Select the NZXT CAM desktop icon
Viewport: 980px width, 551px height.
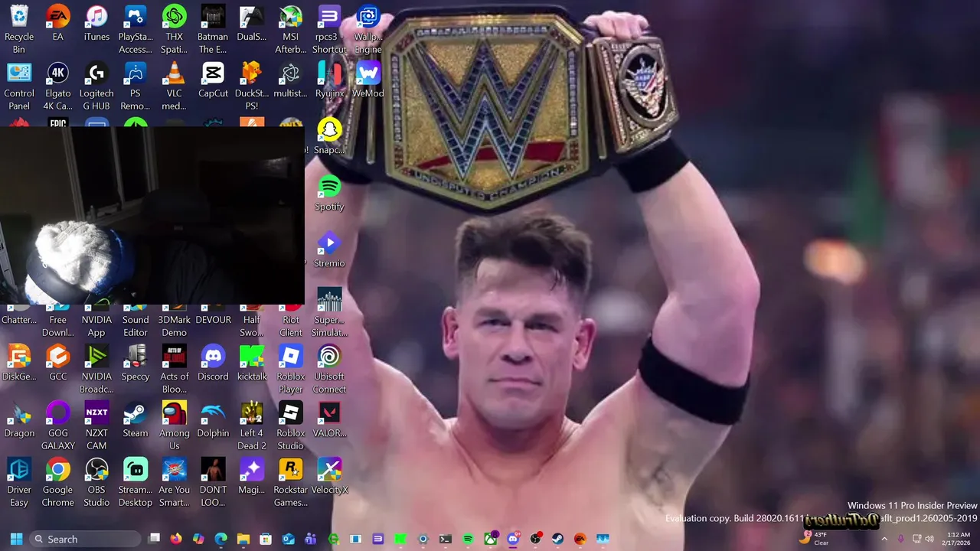coord(96,425)
